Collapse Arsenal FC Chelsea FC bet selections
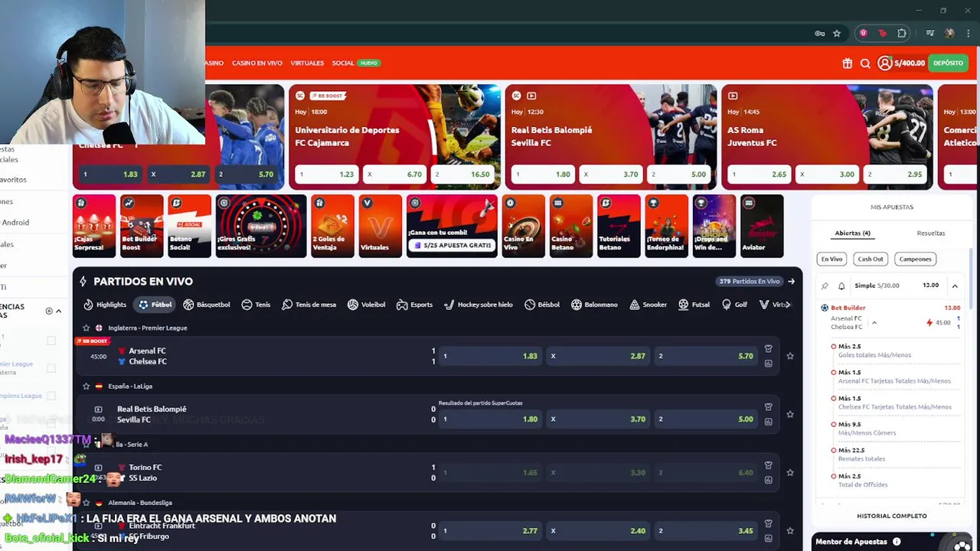This screenshot has width=980, height=551. pos(874,323)
